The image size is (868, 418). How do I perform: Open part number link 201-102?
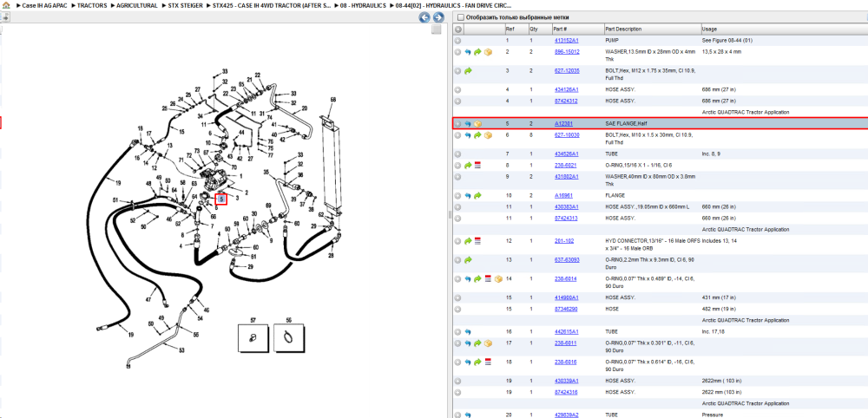564,241
